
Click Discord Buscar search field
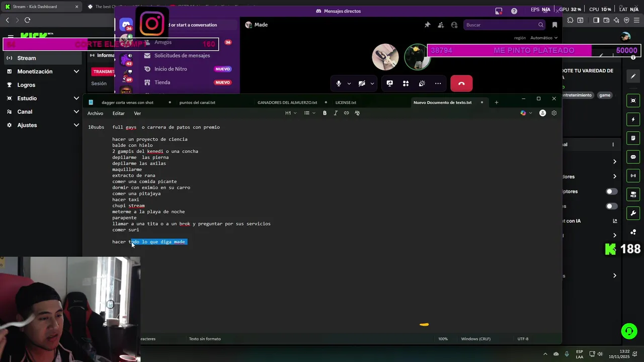click(x=504, y=25)
